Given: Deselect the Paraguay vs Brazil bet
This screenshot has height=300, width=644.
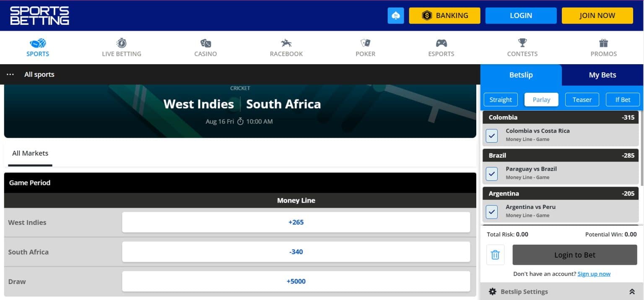Looking at the screenshot, I should coord(491,173).
